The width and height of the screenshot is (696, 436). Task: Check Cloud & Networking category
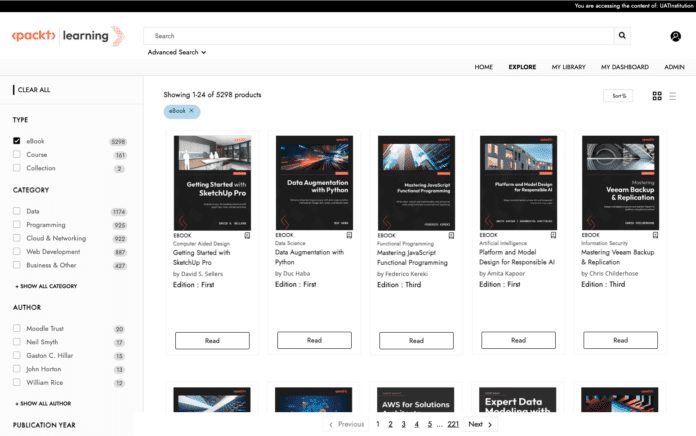(17, 238)
